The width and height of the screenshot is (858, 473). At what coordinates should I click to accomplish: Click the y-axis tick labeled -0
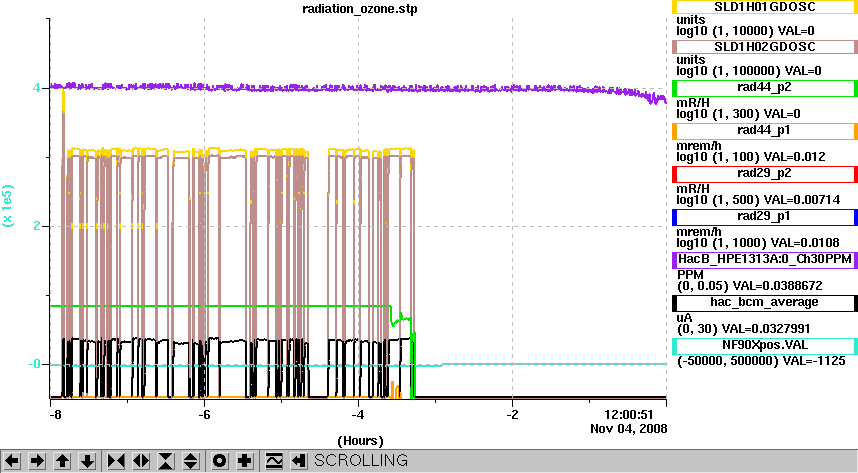34,364
